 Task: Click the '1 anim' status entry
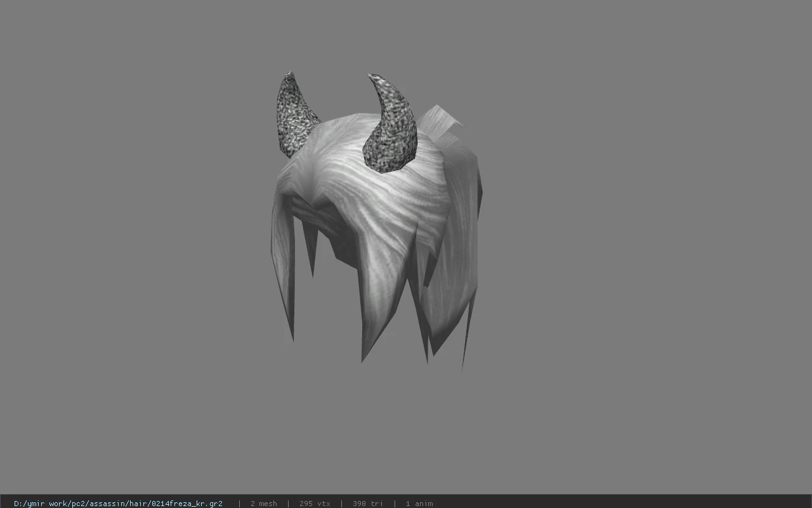pyautogui.click(x=419, y=504)
